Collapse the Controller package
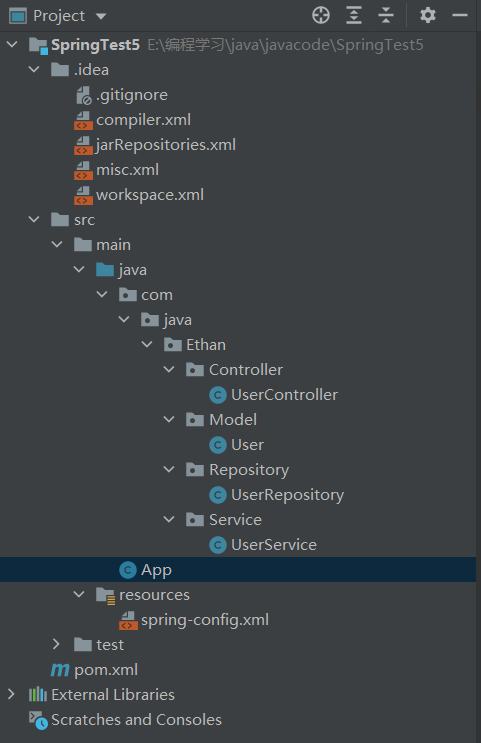 tap(169, 369)
